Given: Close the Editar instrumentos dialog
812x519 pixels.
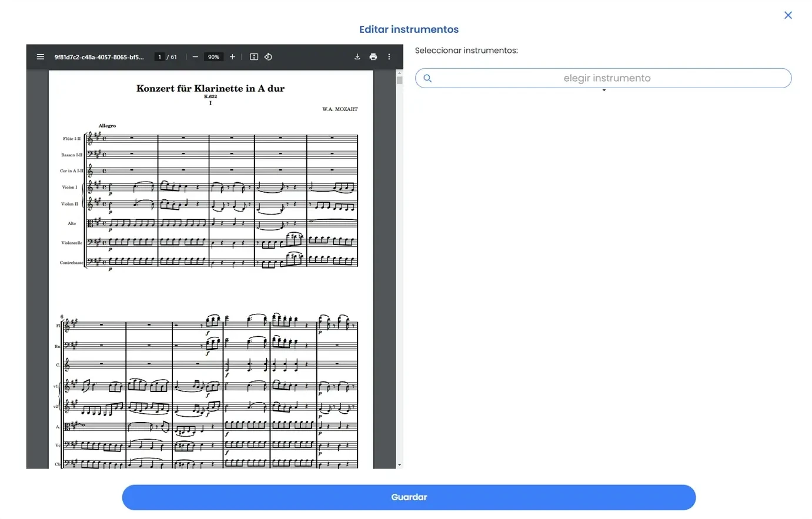Looking at the screenshot, I should tap(788, 15).
